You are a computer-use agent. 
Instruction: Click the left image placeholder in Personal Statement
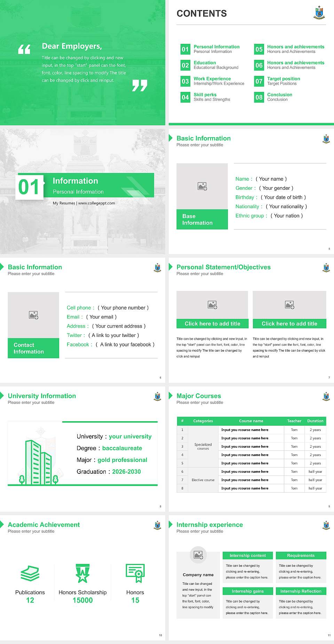212,305
